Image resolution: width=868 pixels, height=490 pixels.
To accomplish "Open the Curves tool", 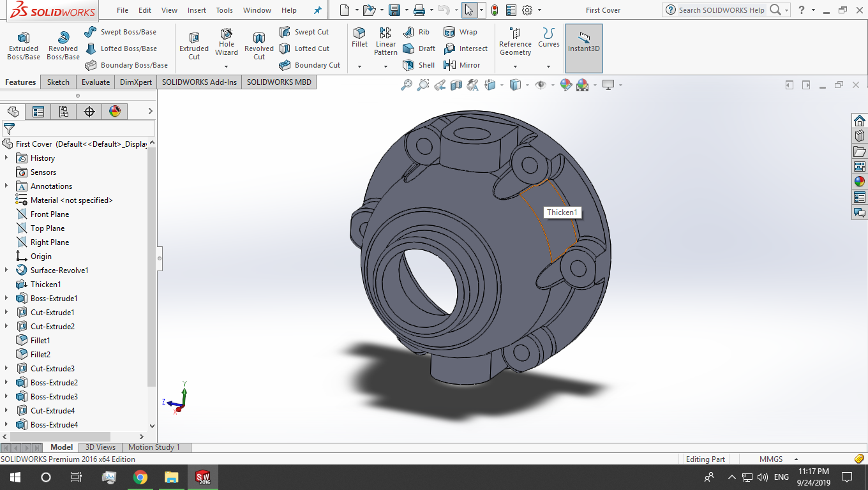I will coord(548,38).
